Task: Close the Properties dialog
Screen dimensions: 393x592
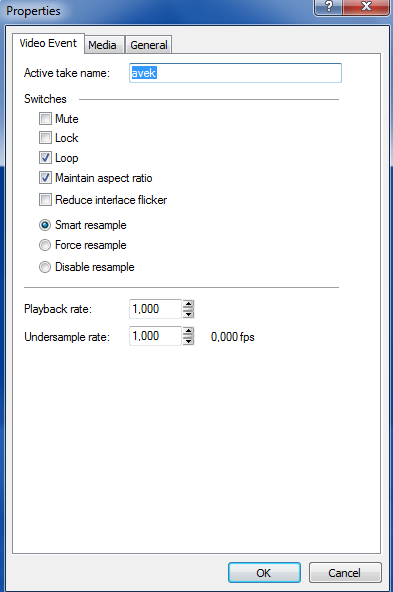Action: click(366, 7)
